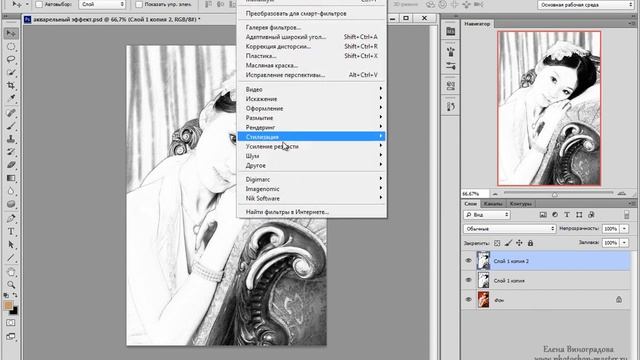Switch to Каналы tab

pyautogui.click(x=492, y=203)
